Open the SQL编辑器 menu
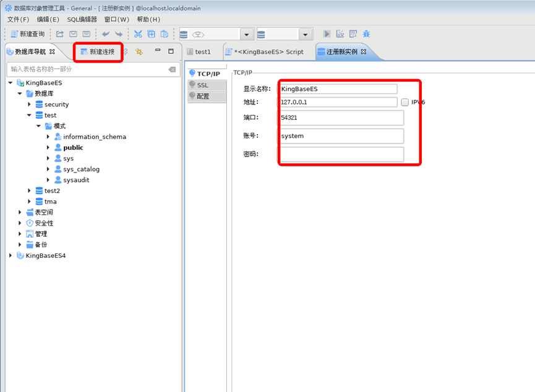This screenshot has width=535, height=392. click(82, 19)
